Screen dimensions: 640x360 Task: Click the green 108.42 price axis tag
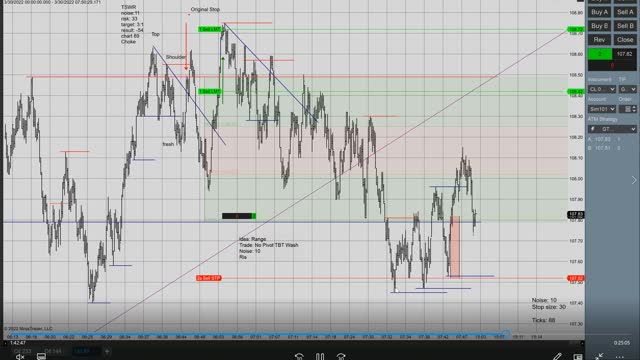[x=576, y=91]
